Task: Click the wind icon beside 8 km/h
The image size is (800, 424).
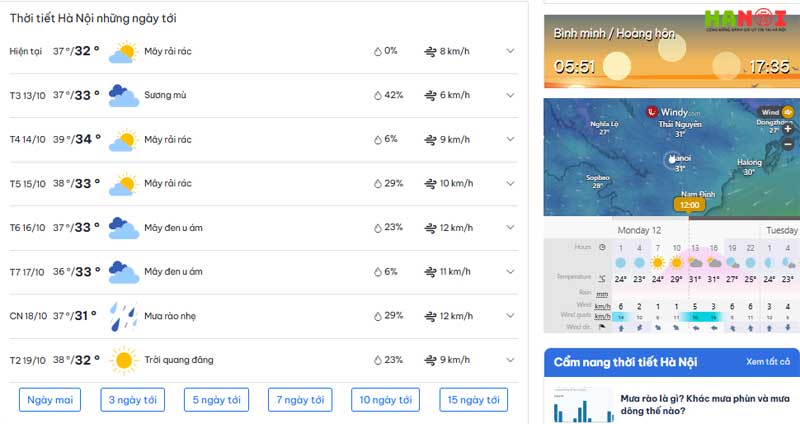Action: (431, 52)
